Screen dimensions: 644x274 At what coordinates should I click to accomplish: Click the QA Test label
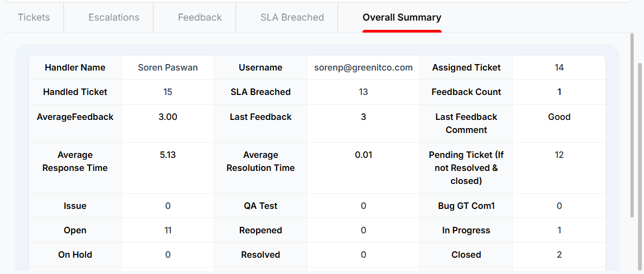[x=260, y=206]
